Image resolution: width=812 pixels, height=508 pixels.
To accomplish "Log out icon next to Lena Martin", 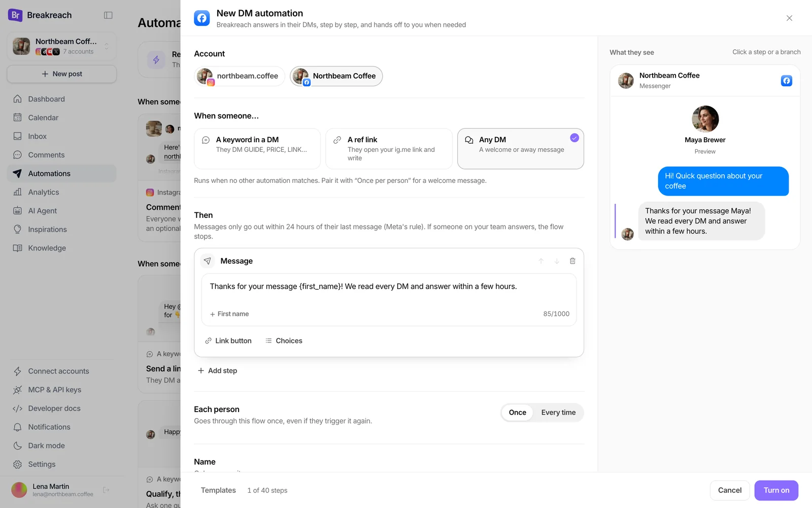I will coord(106,490).
